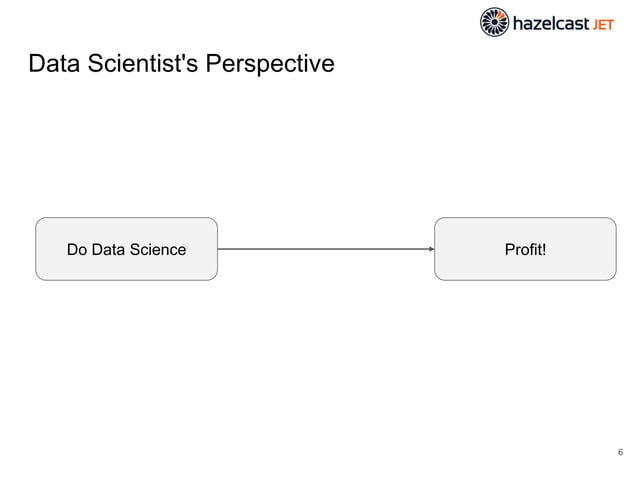Select the Profit! box
Image resolution: width=638 pixels, height=478 pixels.
pos(525,249)
